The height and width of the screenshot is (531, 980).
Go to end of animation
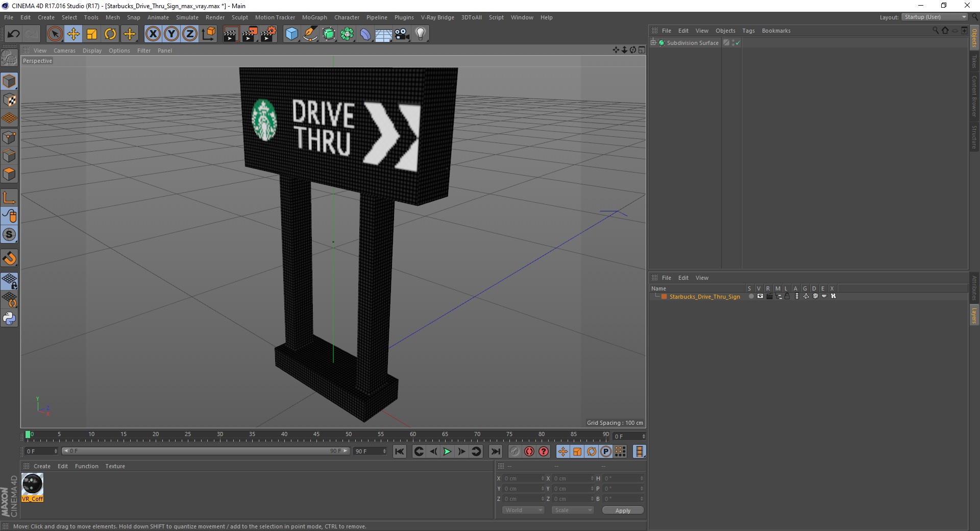495,451
